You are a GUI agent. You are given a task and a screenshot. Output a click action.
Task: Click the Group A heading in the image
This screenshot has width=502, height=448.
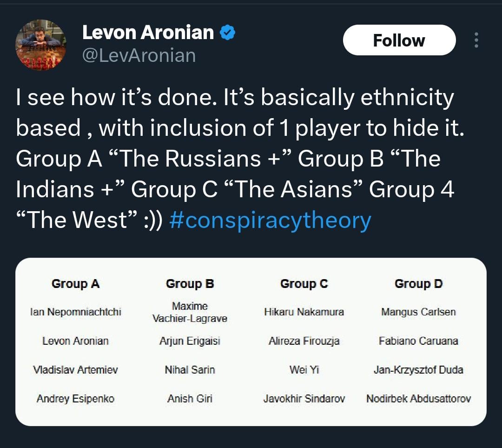[x=75, y=284]
